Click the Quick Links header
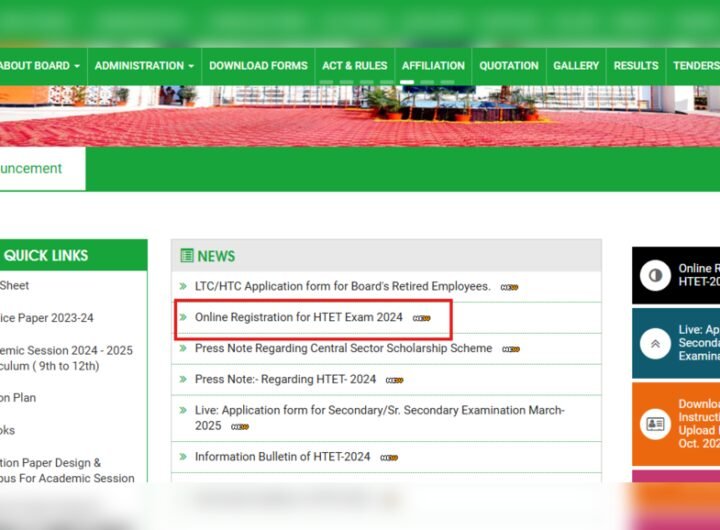The image size is (720, 530). click(x=73, y=255)
